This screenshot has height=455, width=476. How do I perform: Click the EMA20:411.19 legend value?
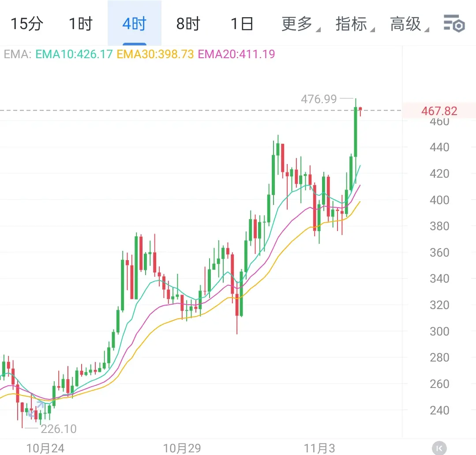(x=236, y=54)
